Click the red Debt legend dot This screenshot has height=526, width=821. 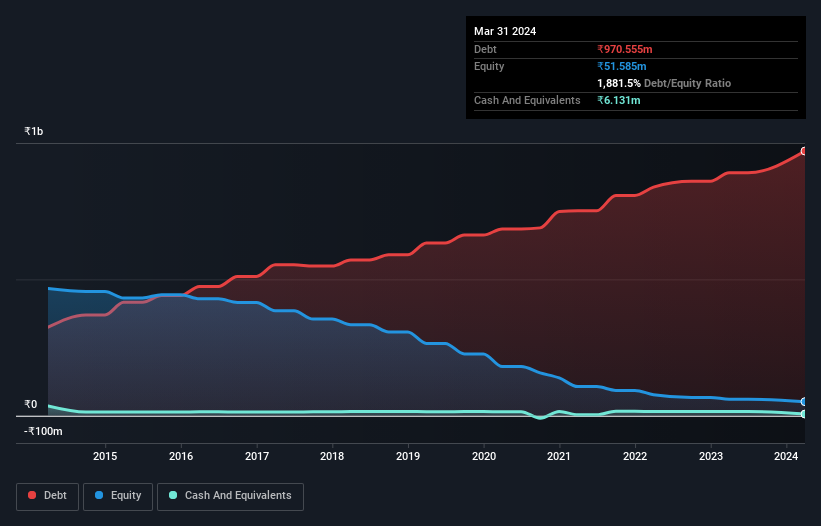(x=32, y=495)
